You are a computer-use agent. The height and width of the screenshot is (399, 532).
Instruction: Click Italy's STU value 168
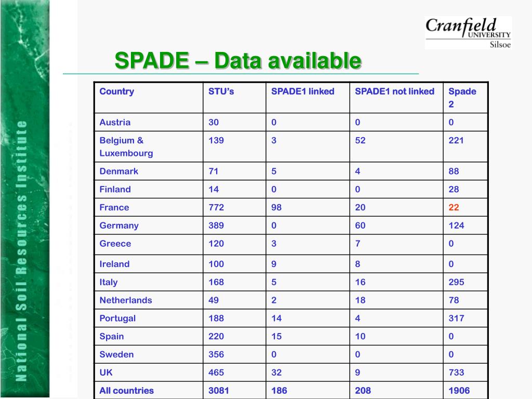pyautogui.click(x=216, y=282)
